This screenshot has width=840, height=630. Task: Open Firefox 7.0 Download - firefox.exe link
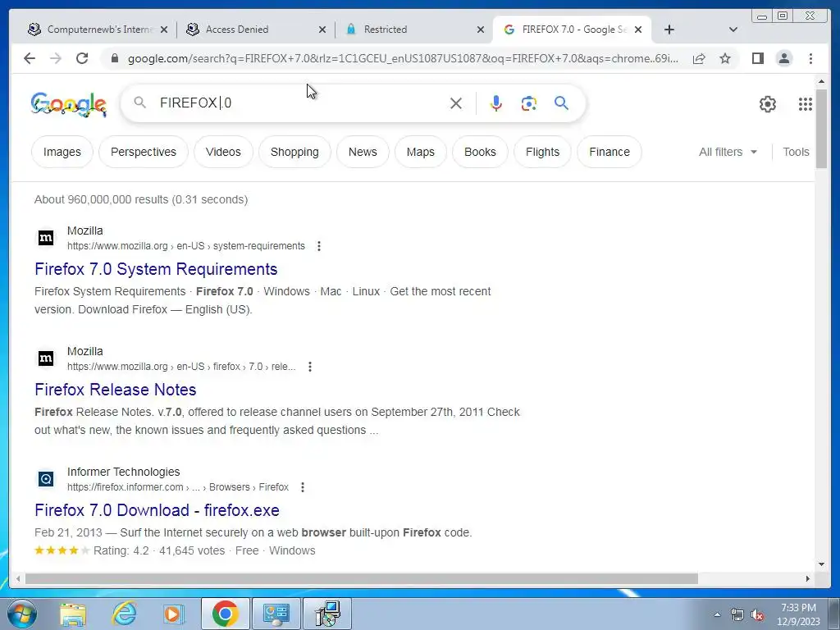click(x=157, y=510)
